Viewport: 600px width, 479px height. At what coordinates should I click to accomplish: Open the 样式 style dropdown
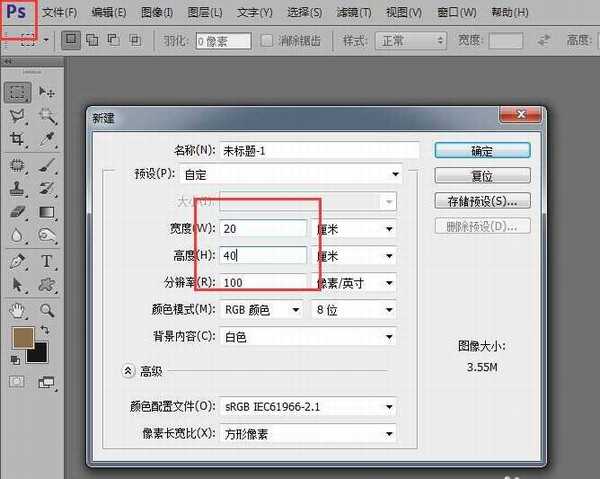click(x=411, y=40)
